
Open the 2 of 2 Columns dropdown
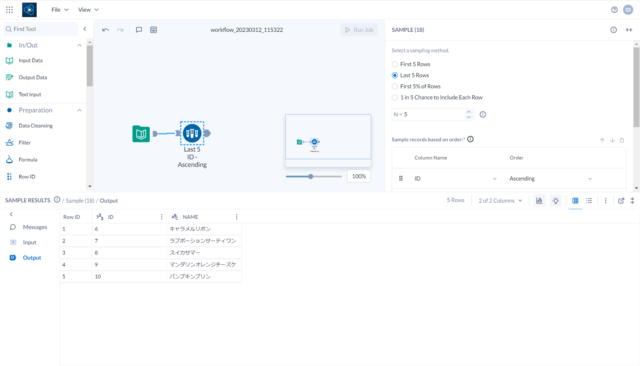point(500,200)
